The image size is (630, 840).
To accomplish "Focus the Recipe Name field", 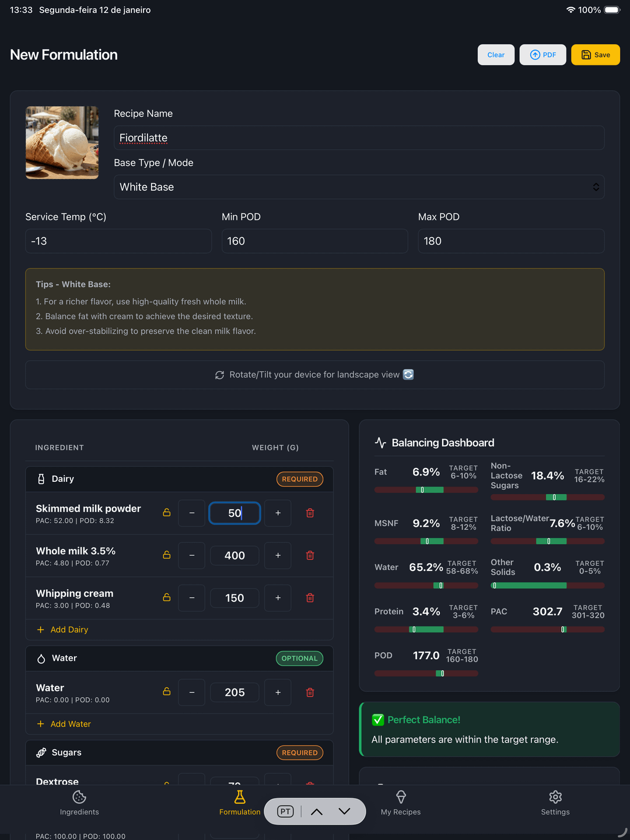I will pos(359,138).
